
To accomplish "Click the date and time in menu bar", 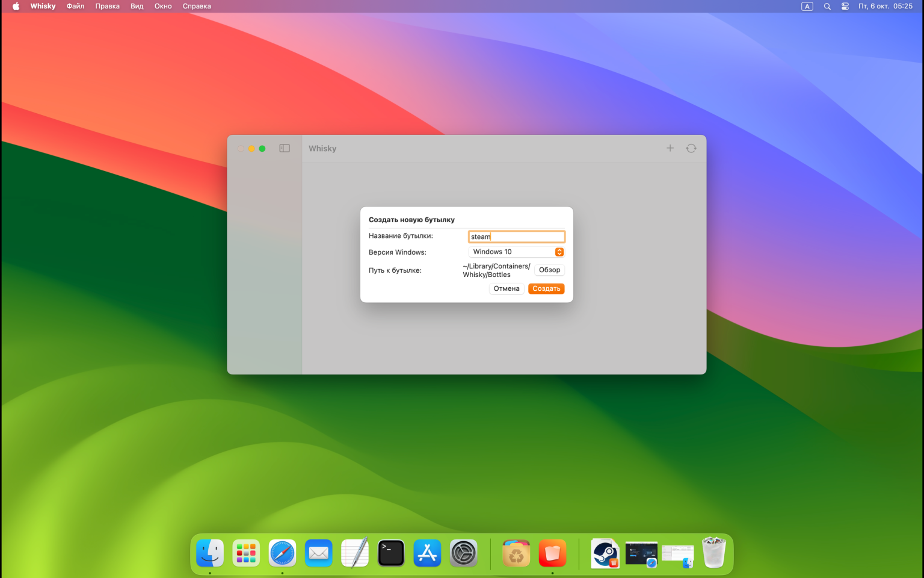I will click(x=885, y=6).
